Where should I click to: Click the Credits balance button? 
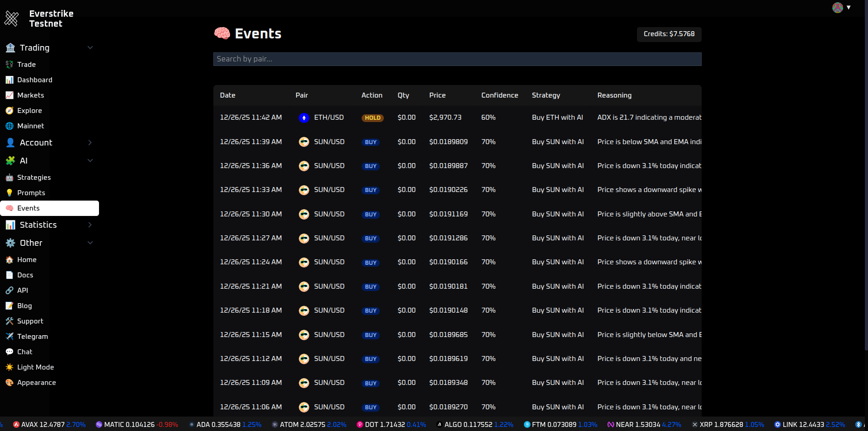tap(669, 34)
